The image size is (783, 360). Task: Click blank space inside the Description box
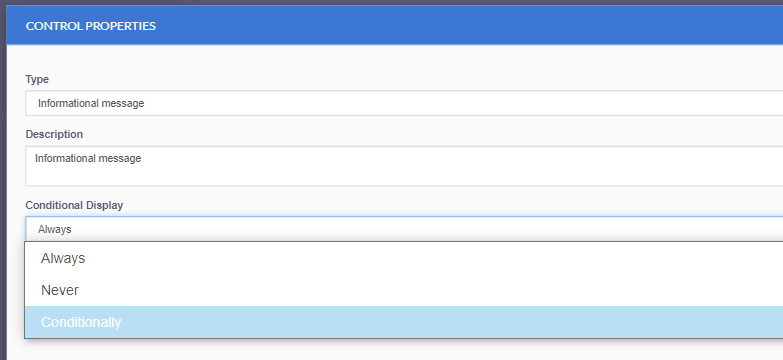[x=449, y=172]
